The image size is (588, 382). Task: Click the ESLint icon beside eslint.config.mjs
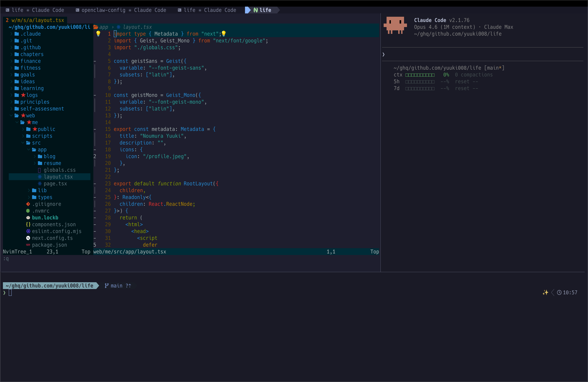tap(28, 231)
